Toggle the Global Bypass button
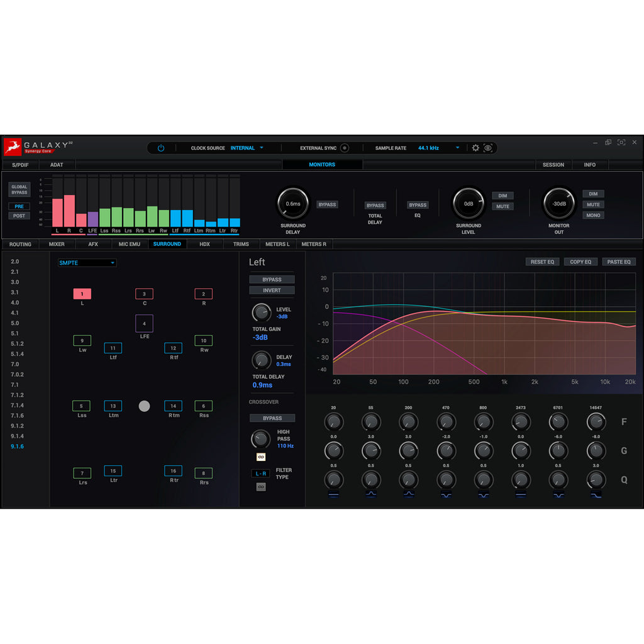This screenshot has height=644, width=644. tap(19, 189)
